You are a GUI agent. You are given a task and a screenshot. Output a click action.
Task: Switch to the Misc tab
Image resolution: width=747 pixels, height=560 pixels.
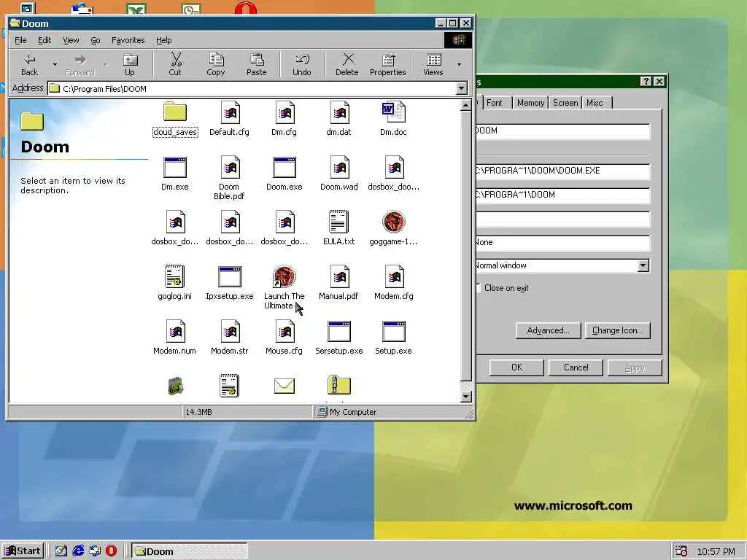pyautogui.click(x=595, y=102)
